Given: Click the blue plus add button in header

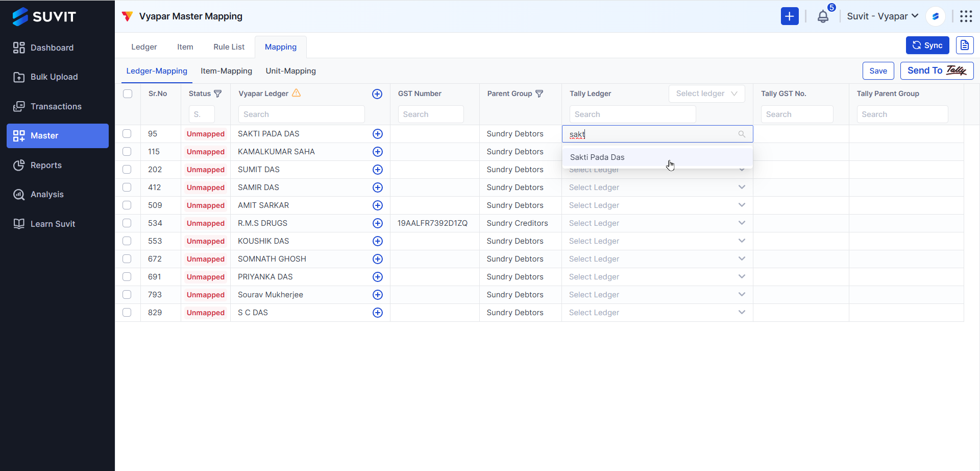Looking at the screenshot, I should coord(790,16).
